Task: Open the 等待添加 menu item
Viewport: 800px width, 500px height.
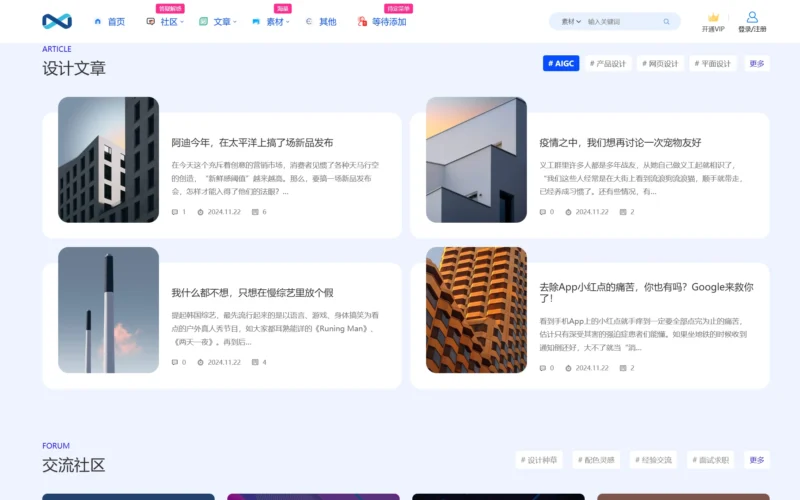Action: click(x=388, y=21)
